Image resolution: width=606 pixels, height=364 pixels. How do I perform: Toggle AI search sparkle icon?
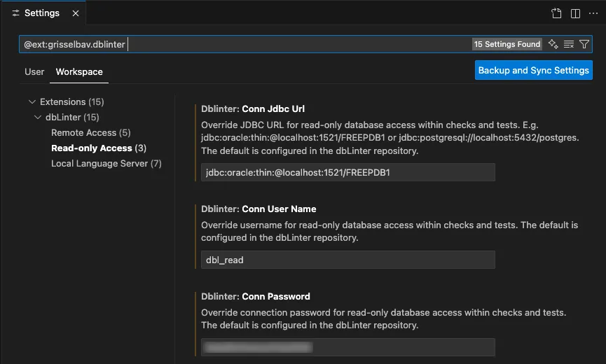pyautogui.click(x=553, y=44)
